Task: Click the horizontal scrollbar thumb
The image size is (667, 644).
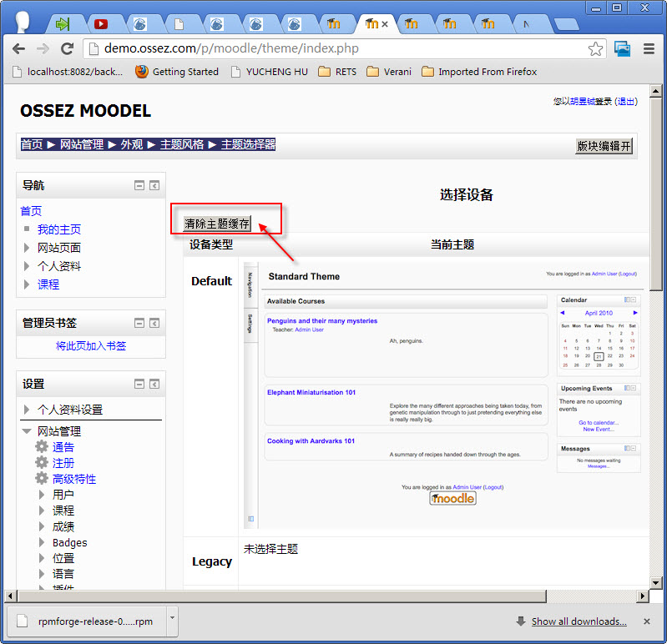Action: tap(281, 596)
